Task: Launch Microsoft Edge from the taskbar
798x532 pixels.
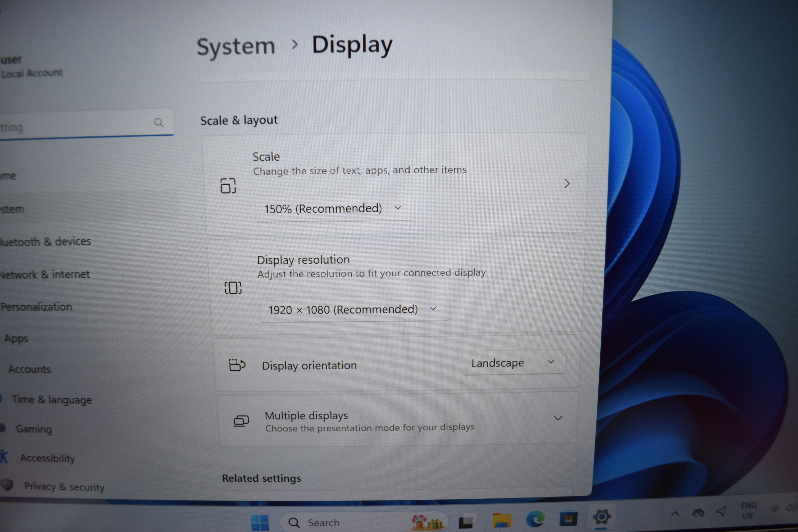Action: [x=535, y=519]
